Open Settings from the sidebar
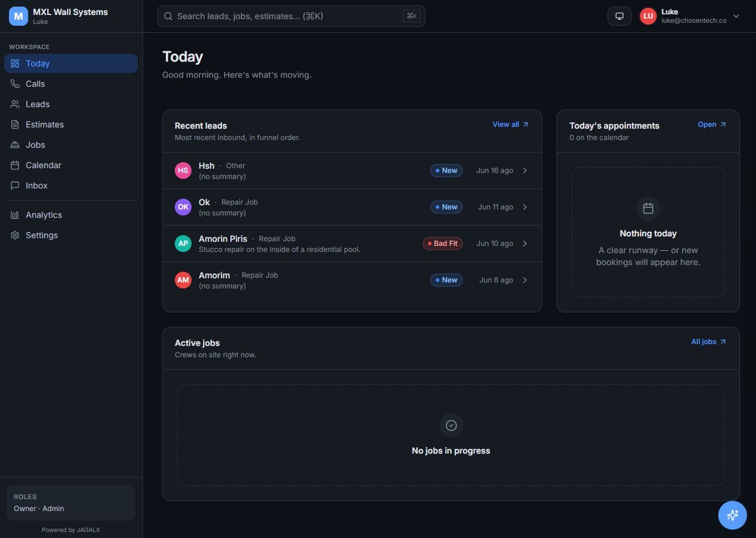 71,235
